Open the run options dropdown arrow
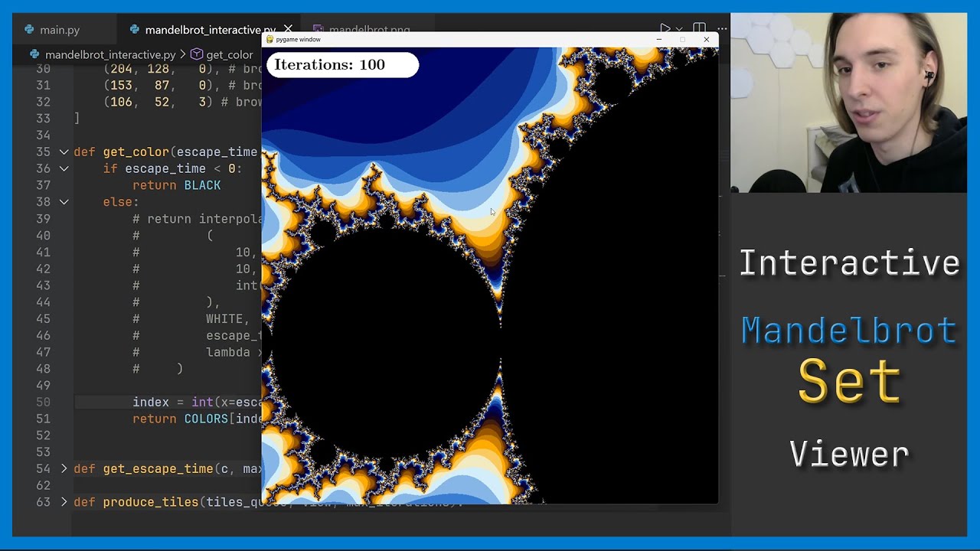Image resolution: width=980 pixels, height=551 pixels. click(679, 29)
